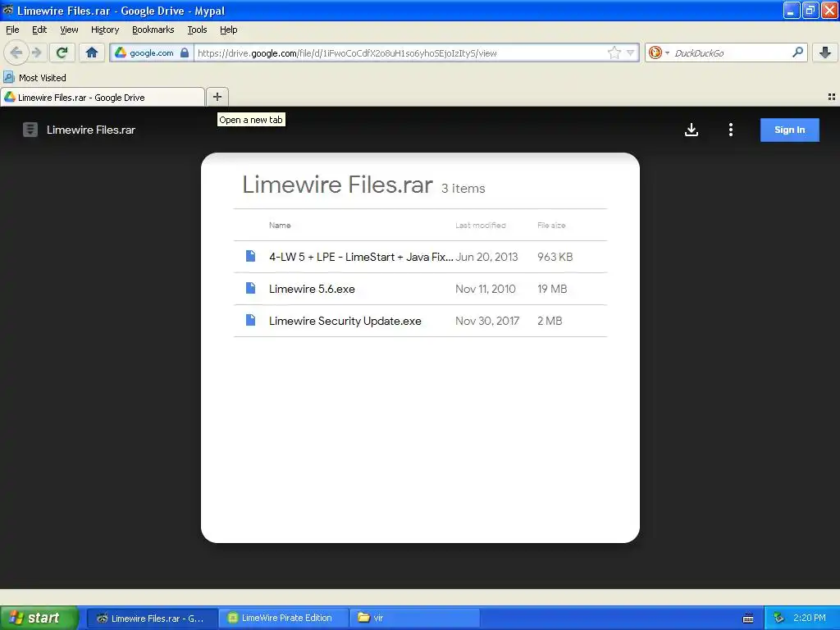The height and width of the screenshot is (630, 840).
Task: Open the Most Visited bookmarks folder
Action: click(x=34, y=78)
